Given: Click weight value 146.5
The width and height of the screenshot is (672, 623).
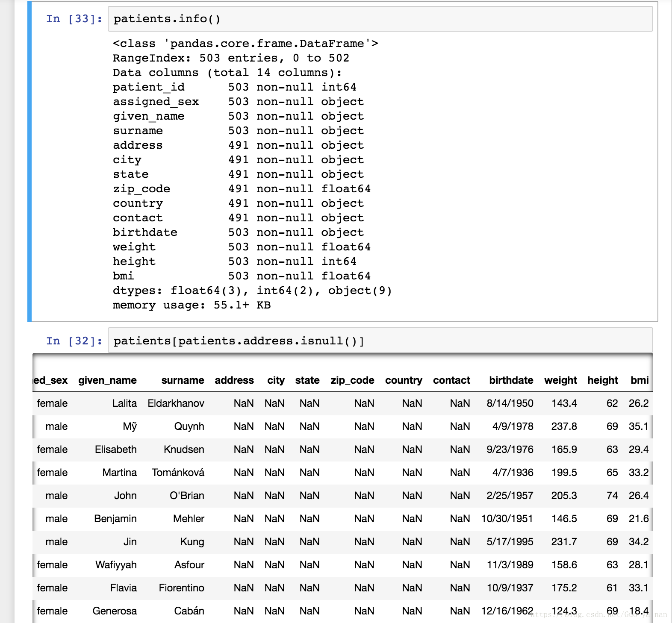Looking at the screenshot, I should [564, 519].
